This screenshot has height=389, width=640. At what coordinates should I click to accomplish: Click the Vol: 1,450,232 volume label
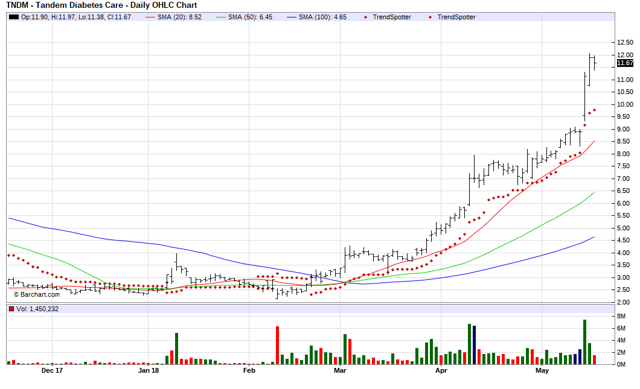coord(37,309)
